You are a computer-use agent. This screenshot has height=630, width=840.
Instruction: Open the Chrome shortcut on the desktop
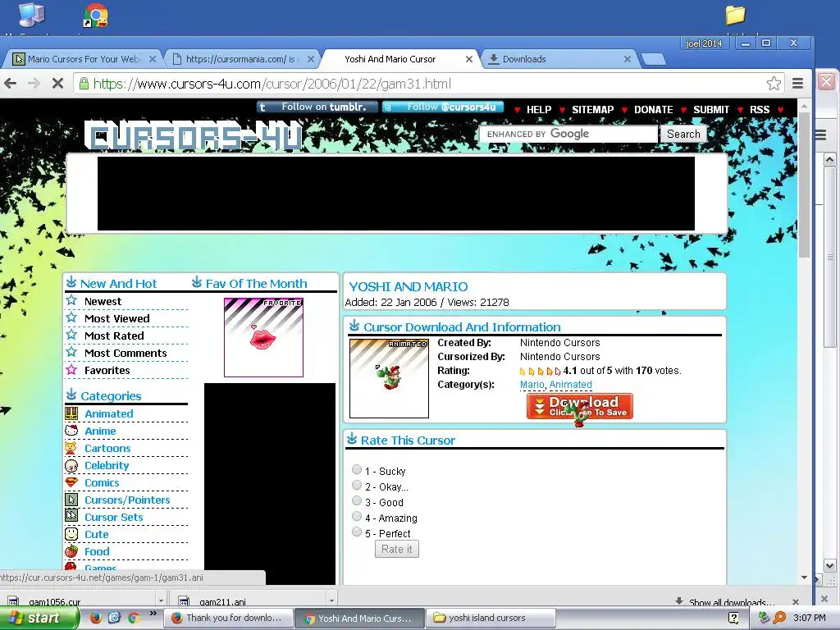click(x=95, y=16)
